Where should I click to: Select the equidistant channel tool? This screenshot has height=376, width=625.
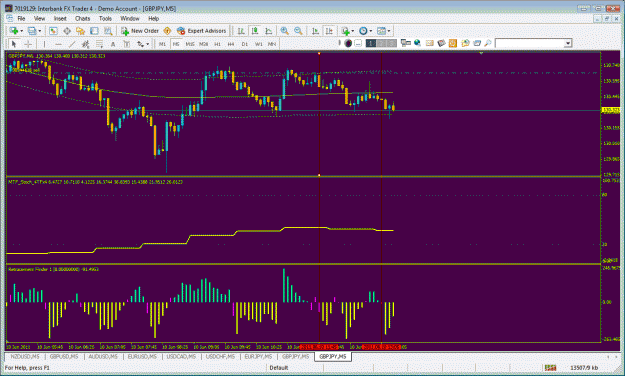[85, 44]
